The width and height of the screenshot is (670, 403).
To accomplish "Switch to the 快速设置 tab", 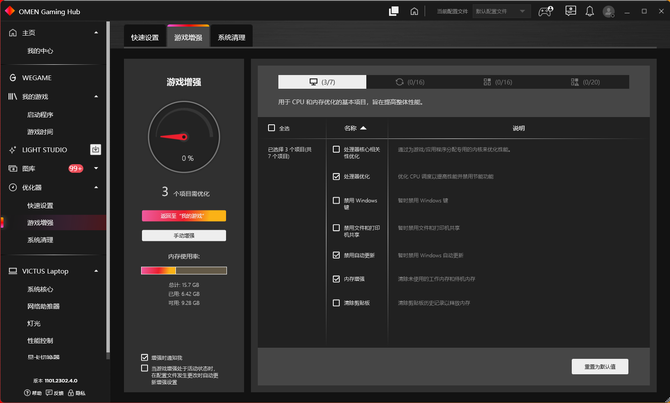I will point(145,38).
